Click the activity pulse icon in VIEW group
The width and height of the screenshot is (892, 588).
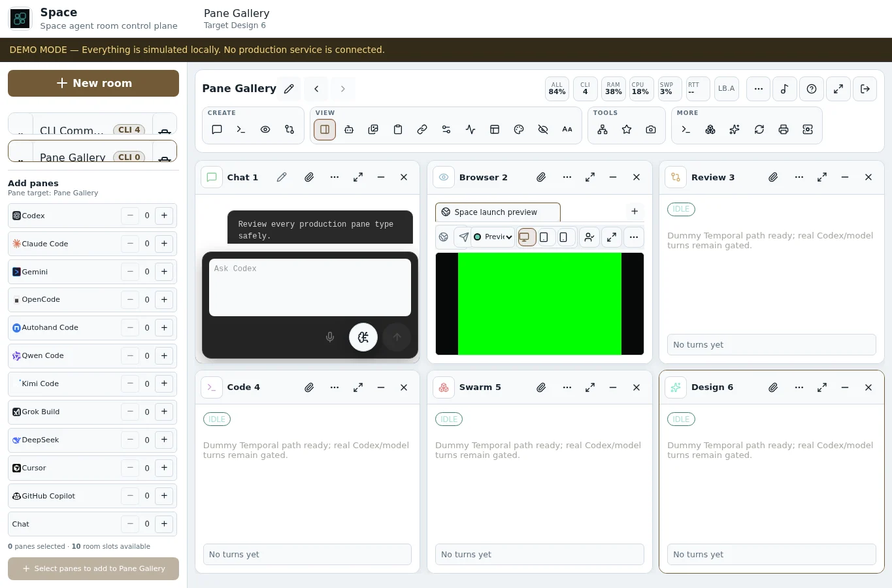471,129
